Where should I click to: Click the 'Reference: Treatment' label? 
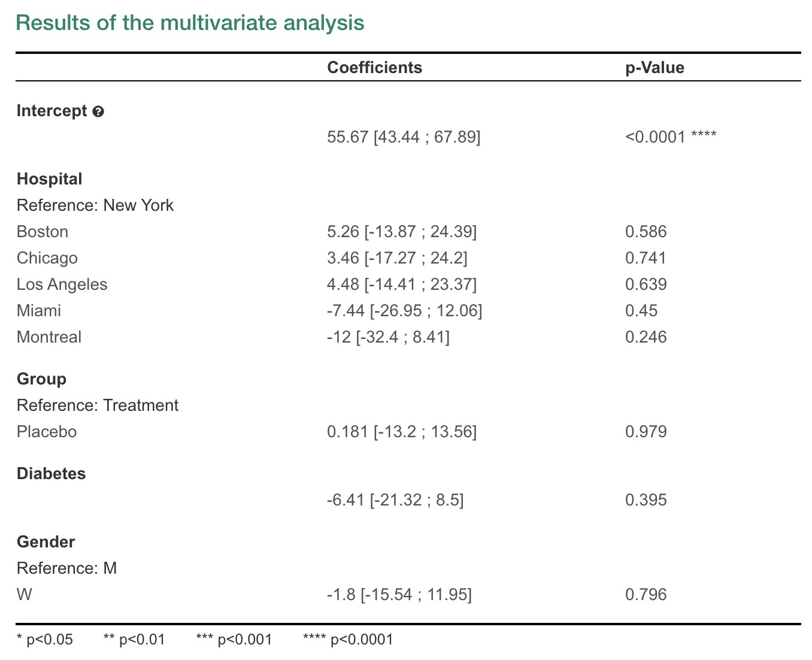tap(98, 405)
